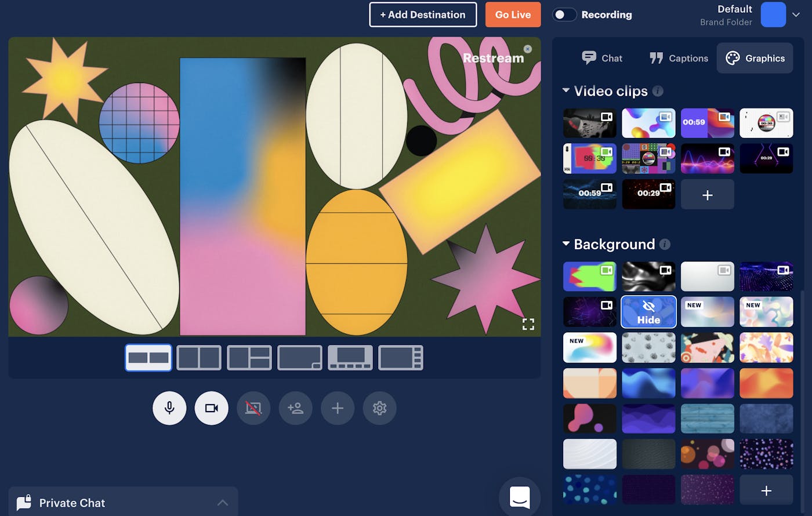Collapse the Background section
Image resolution: width=812 pixels, height=516 pixels.
(x=566, y=244)
